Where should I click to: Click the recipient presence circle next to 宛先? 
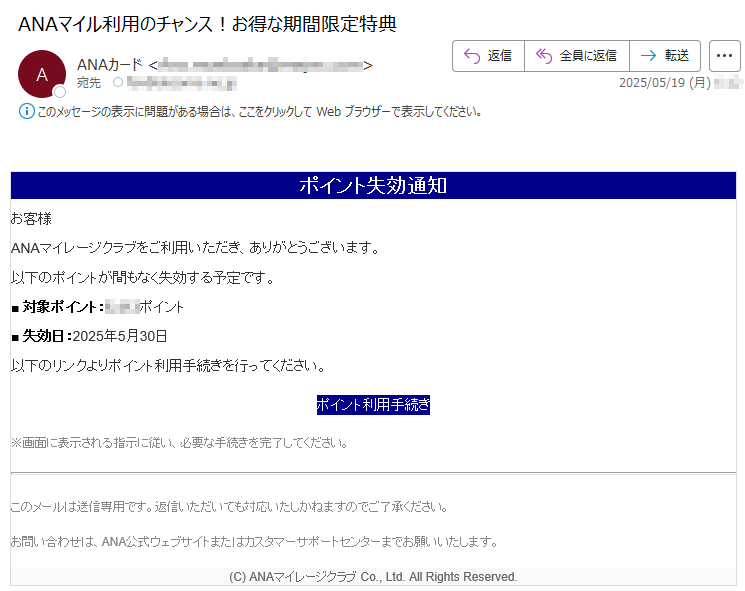point(118,83)
